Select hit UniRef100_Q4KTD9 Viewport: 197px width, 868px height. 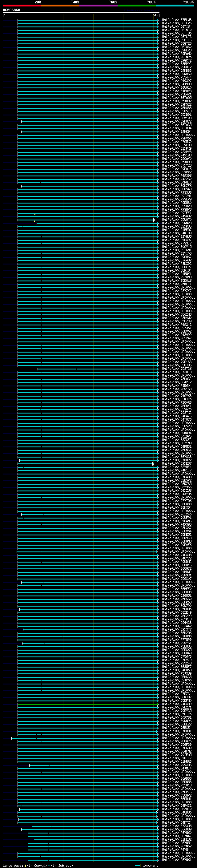pyautogui.click(x=177, y=233)
